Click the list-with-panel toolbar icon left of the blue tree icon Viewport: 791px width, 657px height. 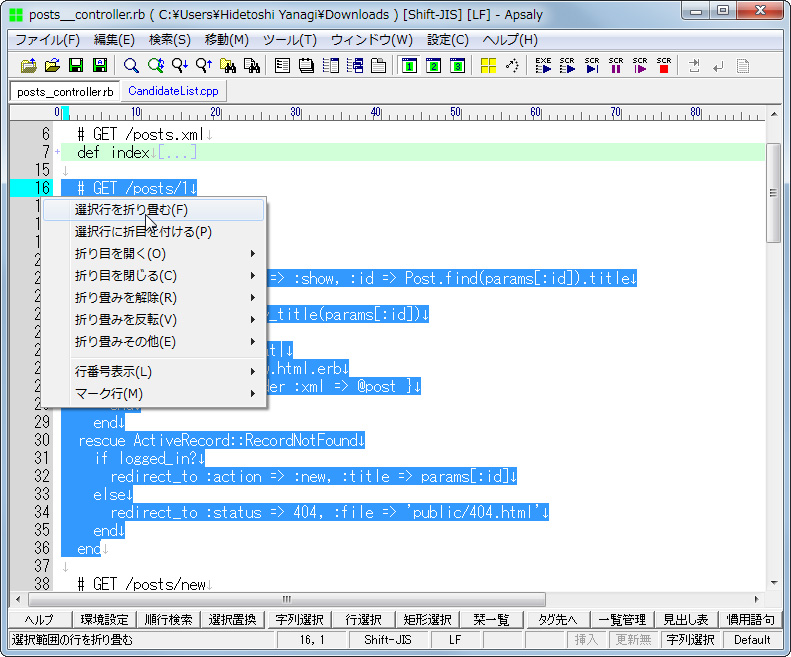click(330, 66)
